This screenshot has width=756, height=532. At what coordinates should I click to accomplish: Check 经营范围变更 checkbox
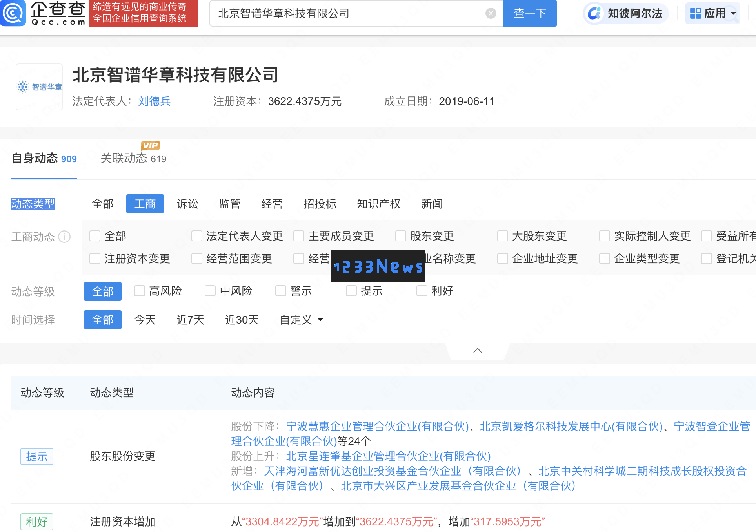click(197, 259)
